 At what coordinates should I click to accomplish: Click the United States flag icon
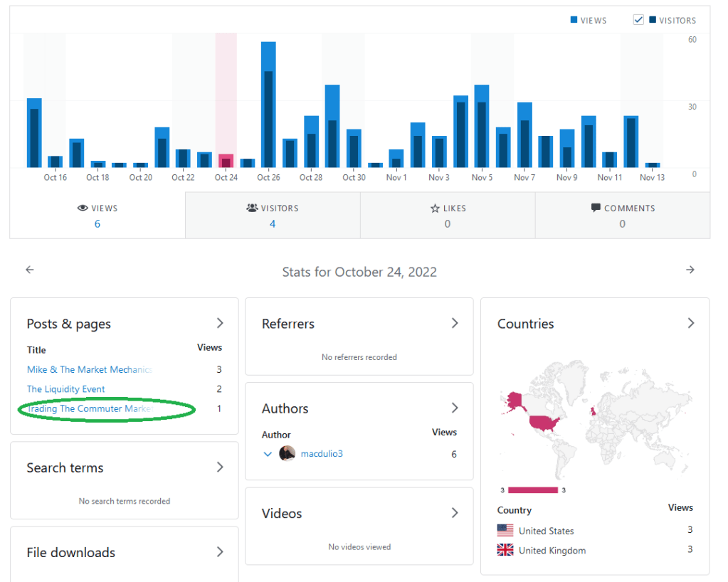(505, 531)
